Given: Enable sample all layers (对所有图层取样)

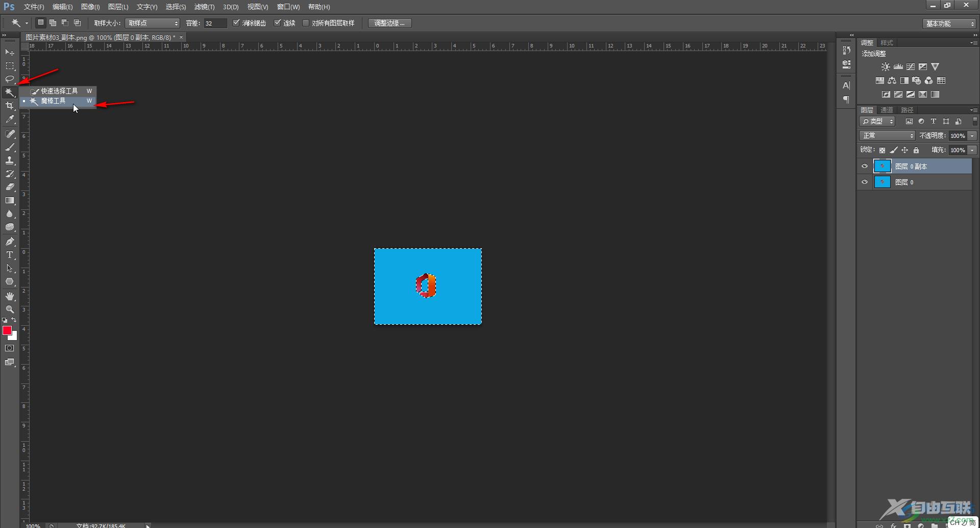Looking at the screenshot, I should point(306,23).
